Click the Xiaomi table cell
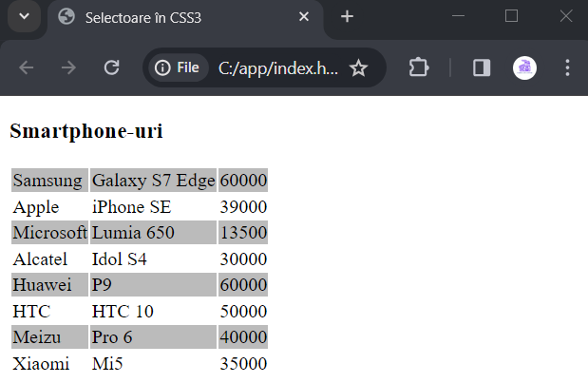588x383 pixels. (x=50, y=363)
